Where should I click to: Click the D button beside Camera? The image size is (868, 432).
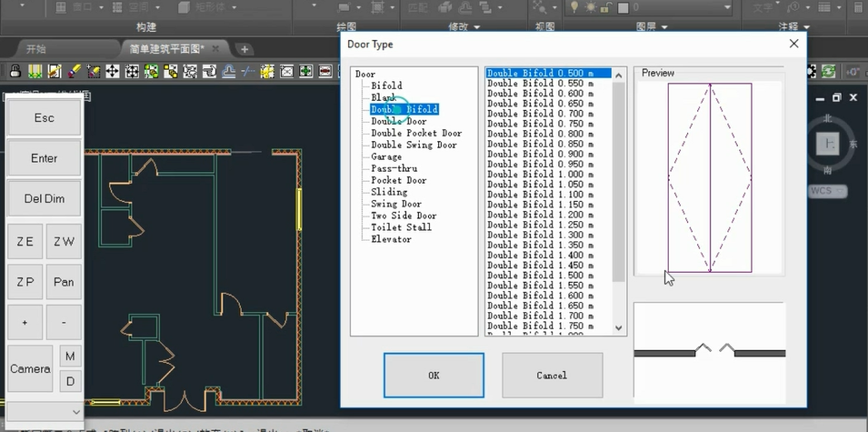coord(70,382)
